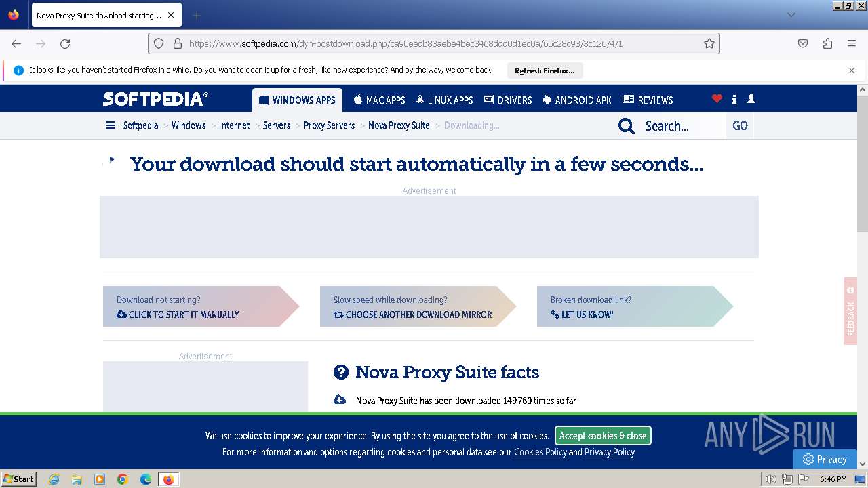
Task: Launch Google Chrome from taskbar
Action: 123,479
